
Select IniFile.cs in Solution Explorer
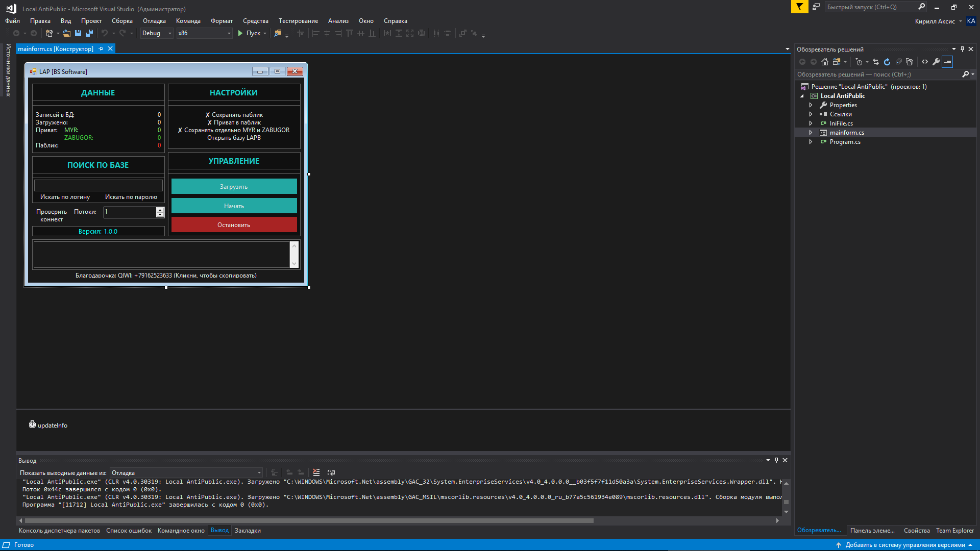[841, 123]
